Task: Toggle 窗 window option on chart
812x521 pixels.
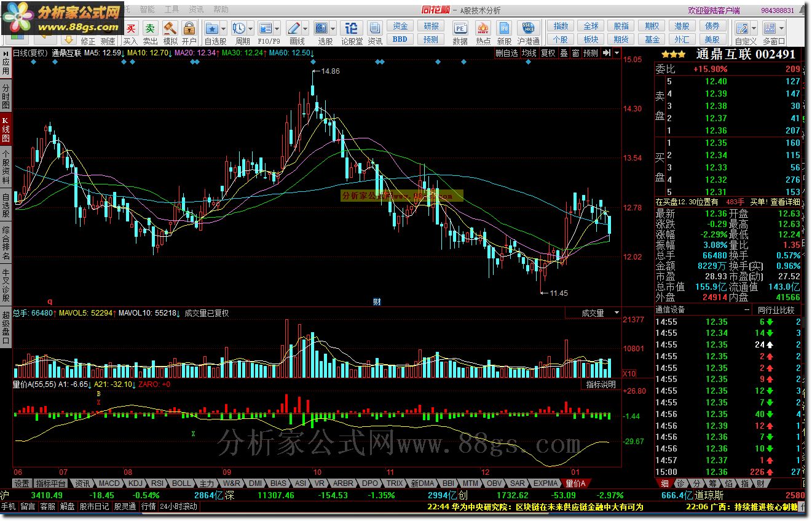Action: (x=575, y=53)
